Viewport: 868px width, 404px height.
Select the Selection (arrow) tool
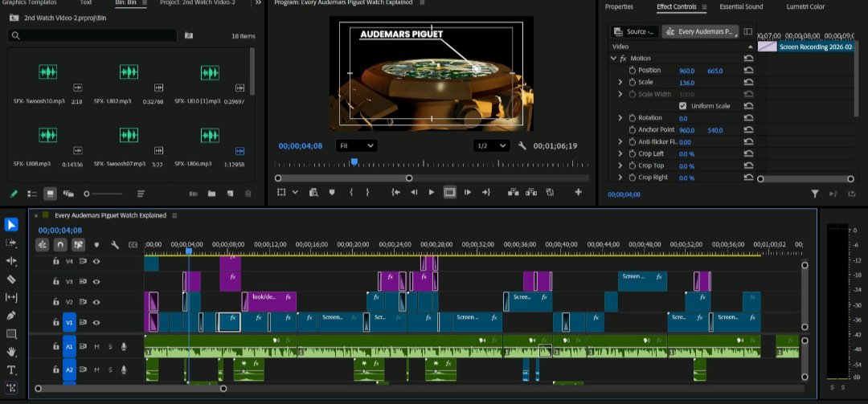pyautogui.click(x=11, y=225)
